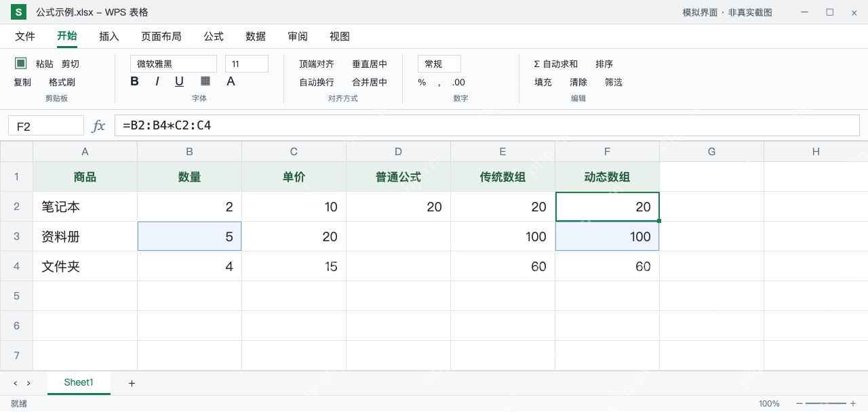Select cell C4 containing 15

[x=294, y=266]
